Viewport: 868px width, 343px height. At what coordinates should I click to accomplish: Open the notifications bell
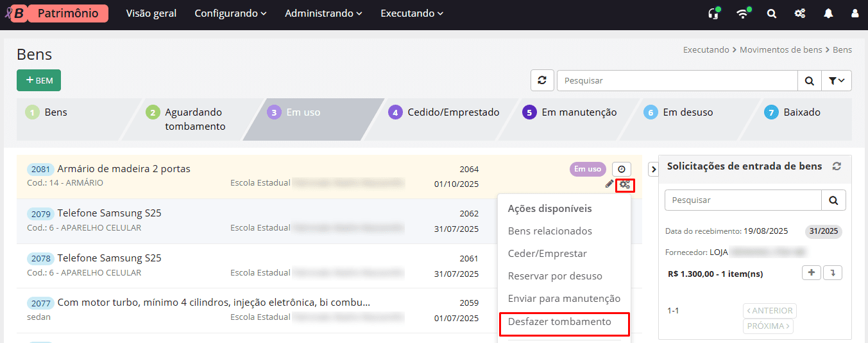[x=828, y=13]
